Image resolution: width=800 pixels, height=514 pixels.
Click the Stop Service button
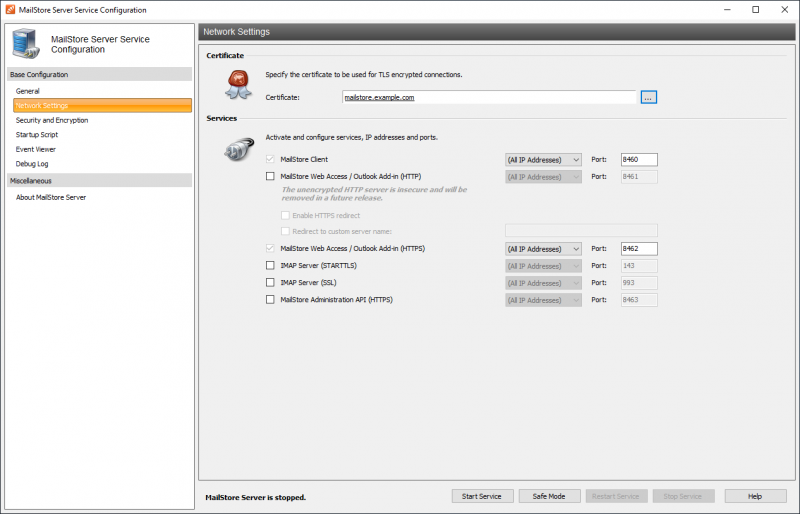tap(683, 496)
